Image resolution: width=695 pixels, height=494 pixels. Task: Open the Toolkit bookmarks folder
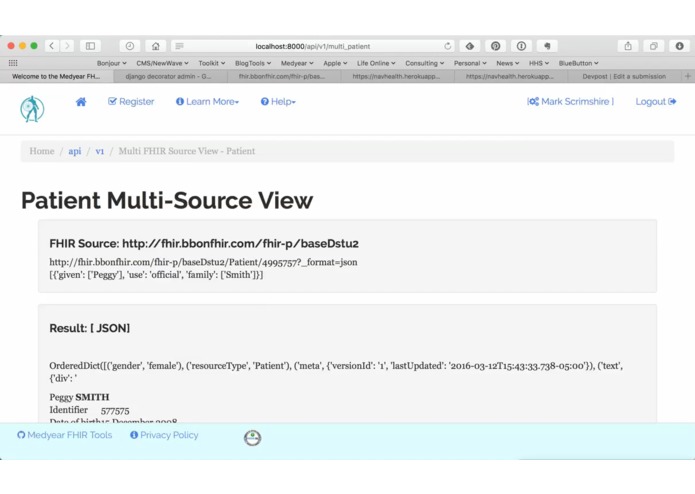click(211, 63)
